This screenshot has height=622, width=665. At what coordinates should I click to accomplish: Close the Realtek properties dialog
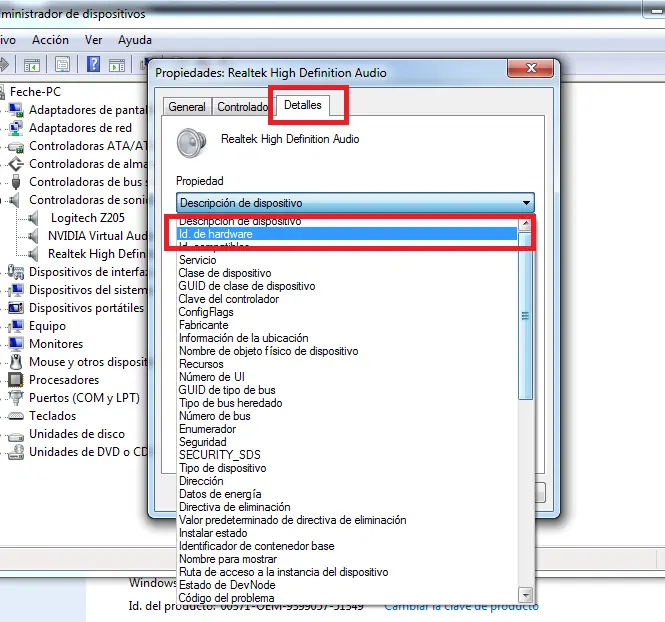coord(531,68)
